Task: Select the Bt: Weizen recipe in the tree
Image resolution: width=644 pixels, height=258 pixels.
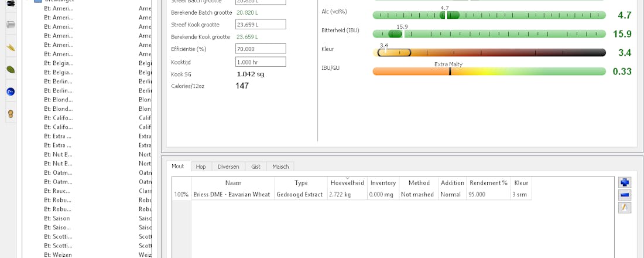Action: tap(57, 254)
